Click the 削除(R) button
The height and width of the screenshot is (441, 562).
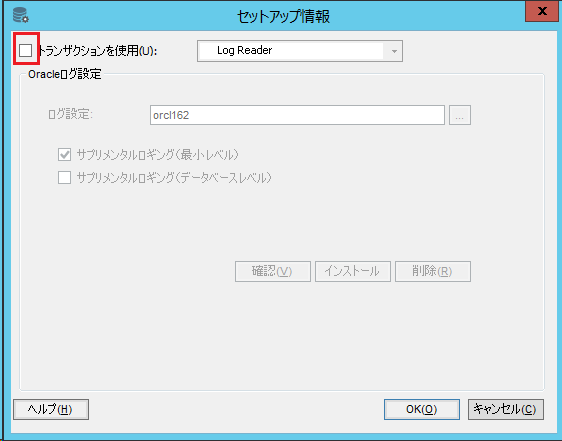433,271
